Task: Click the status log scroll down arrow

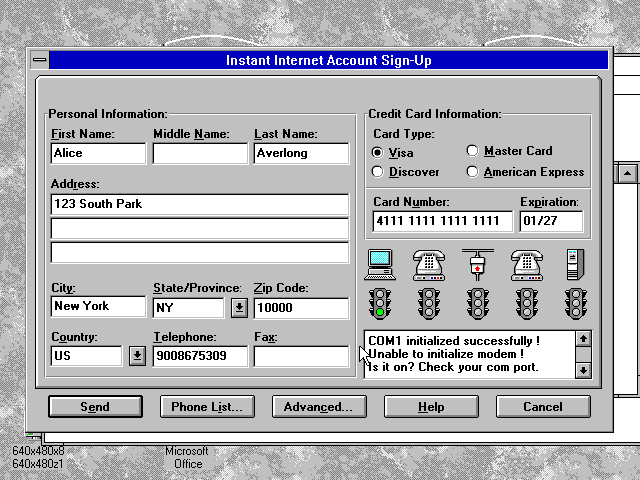Action: (x=583, y=370)
